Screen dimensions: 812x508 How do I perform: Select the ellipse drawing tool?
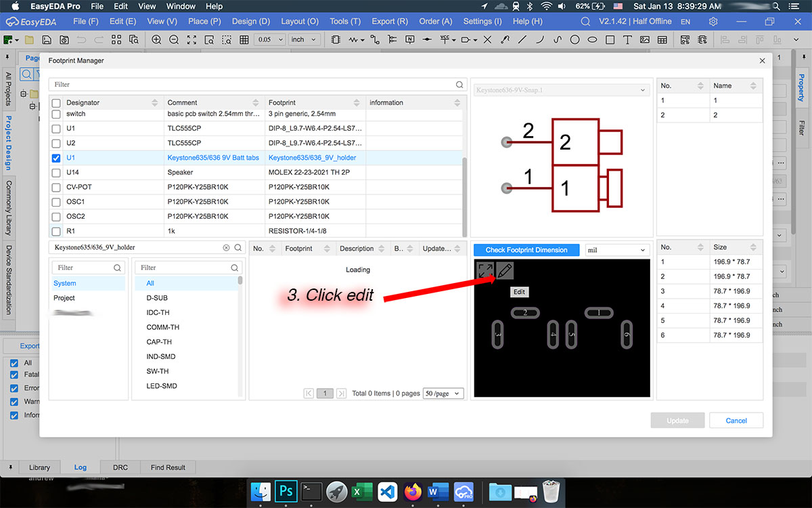click(x=592, y=40)
